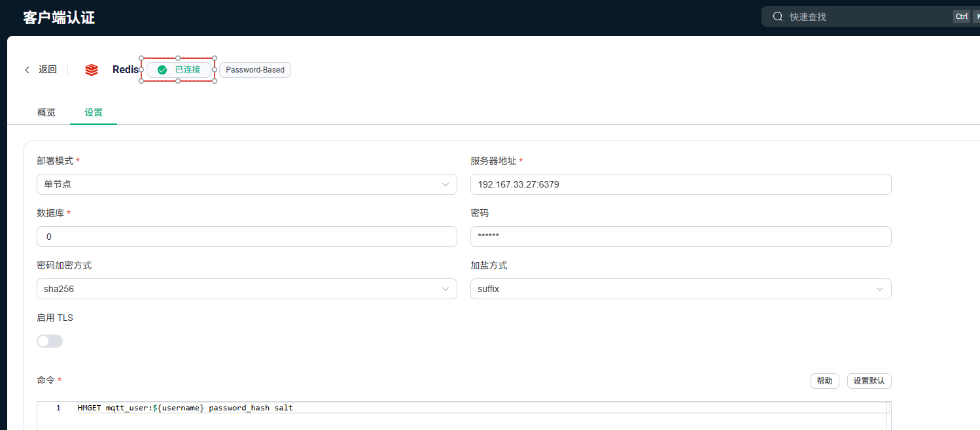Click the 设置默认 button
This screenshot has height=430, width=980.
click(869, 381)
